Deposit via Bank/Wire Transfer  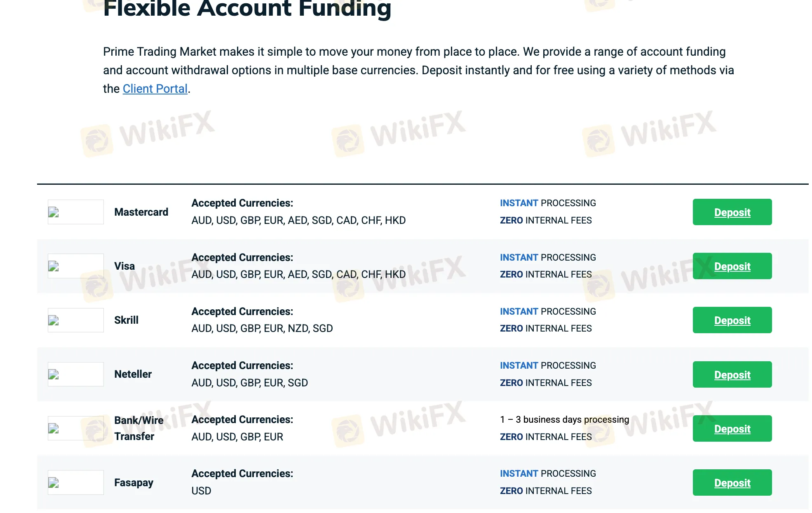(x=732, y=429)
